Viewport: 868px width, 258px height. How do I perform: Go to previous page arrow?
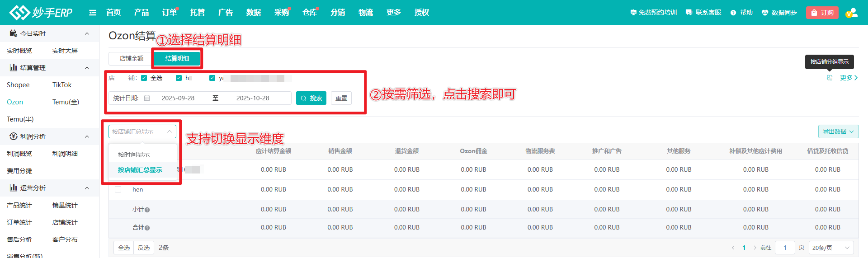(733, 248)
